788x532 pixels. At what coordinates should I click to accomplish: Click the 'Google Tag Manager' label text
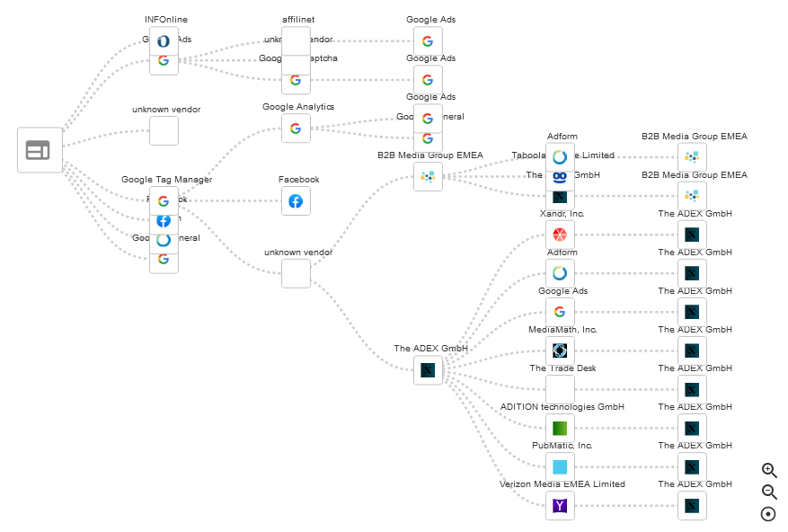point(166,180)
